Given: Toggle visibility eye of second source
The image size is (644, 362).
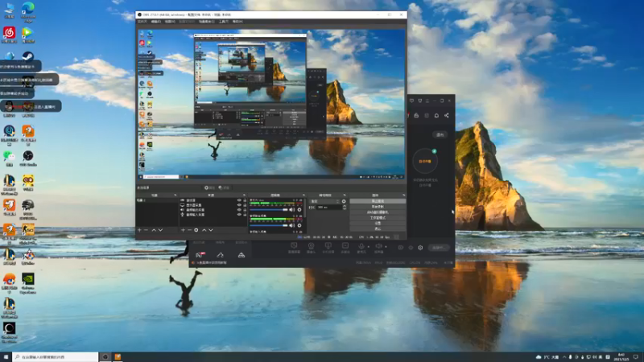Looking at the screenshot, I should 239,205.
